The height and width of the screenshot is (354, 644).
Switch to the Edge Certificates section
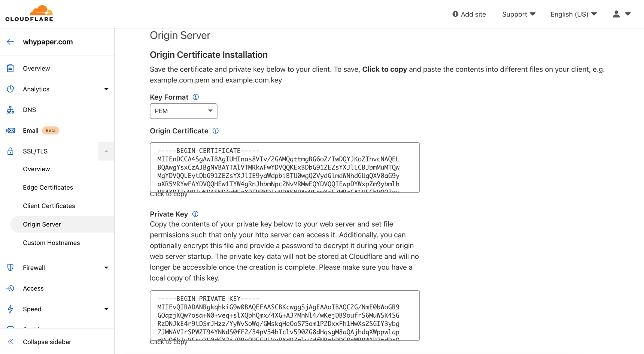pos(48,187)
